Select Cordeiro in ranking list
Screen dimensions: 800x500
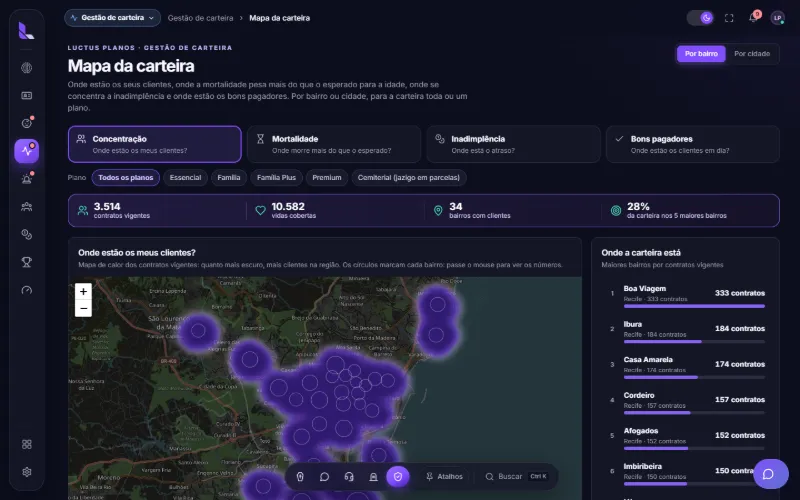(x=687, y=402)
